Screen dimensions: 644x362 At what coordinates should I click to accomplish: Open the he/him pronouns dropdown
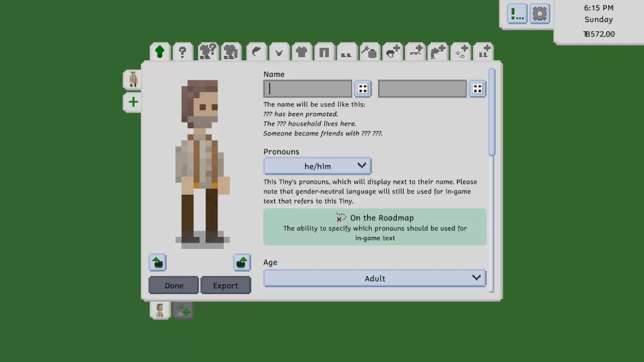pyautogui.click(x=318, y=165)
